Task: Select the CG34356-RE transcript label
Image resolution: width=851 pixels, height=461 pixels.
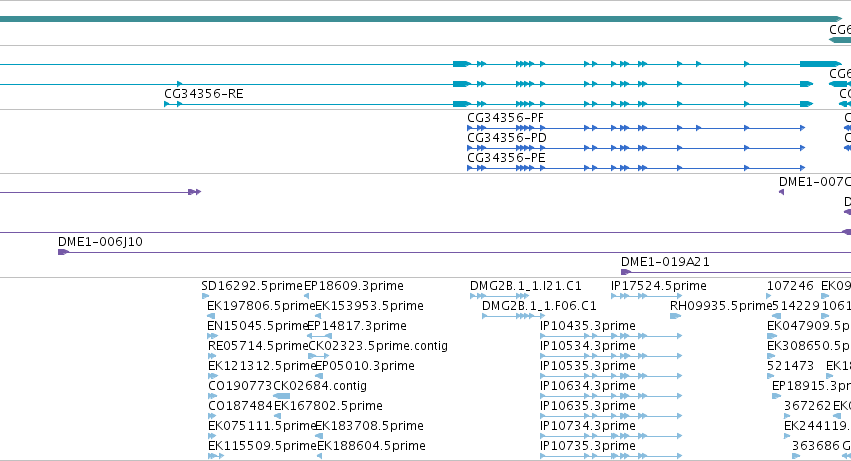Action: pyautogui.click(x=204, y=94)
